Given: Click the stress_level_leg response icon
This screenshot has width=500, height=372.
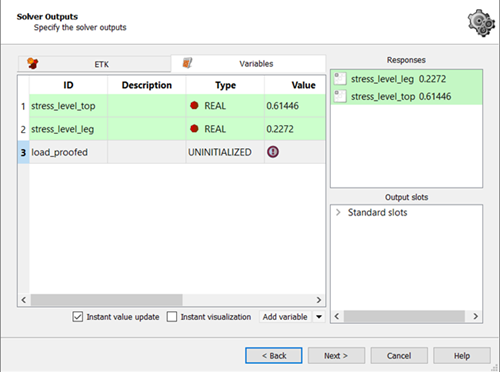Looking at the screenshot, I should point(340,79).
